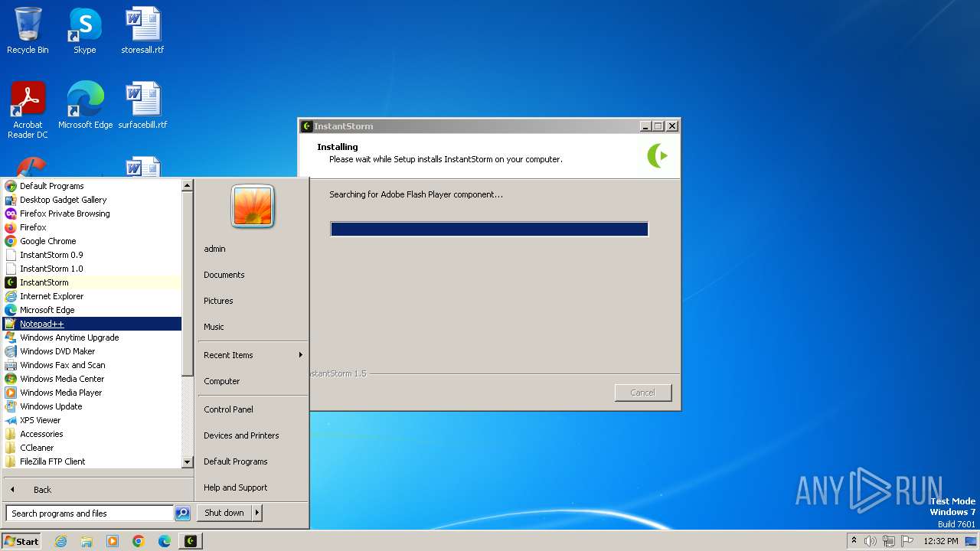This screenshot has width=980, height=551.
Task: Open Windows Media Player taskbar icon
Action: tap(113, 541)
